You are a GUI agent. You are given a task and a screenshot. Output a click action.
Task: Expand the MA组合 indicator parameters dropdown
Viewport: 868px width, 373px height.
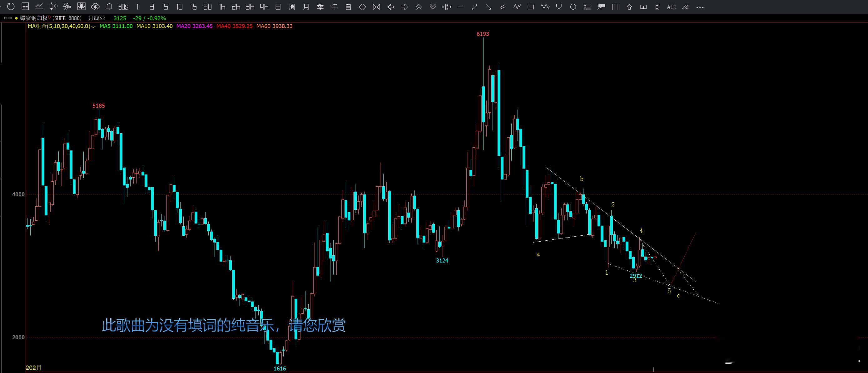pos(93,26)
